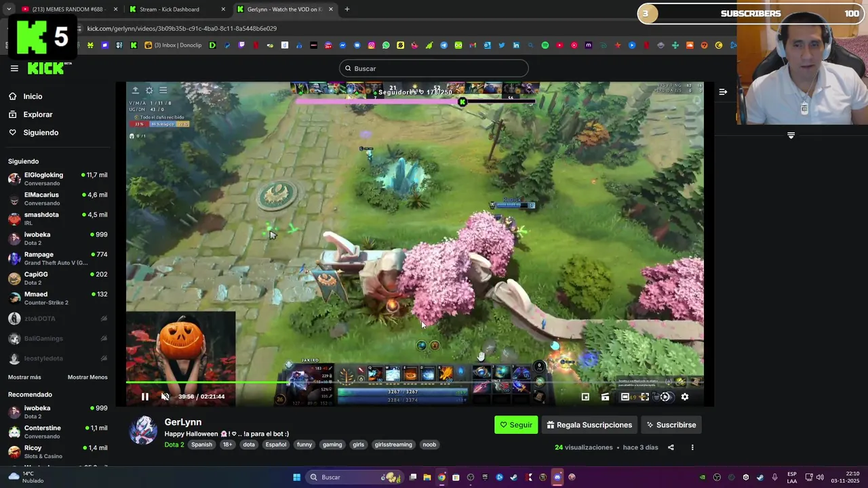Click Regala Suscripciones button

tap(589, 425)
